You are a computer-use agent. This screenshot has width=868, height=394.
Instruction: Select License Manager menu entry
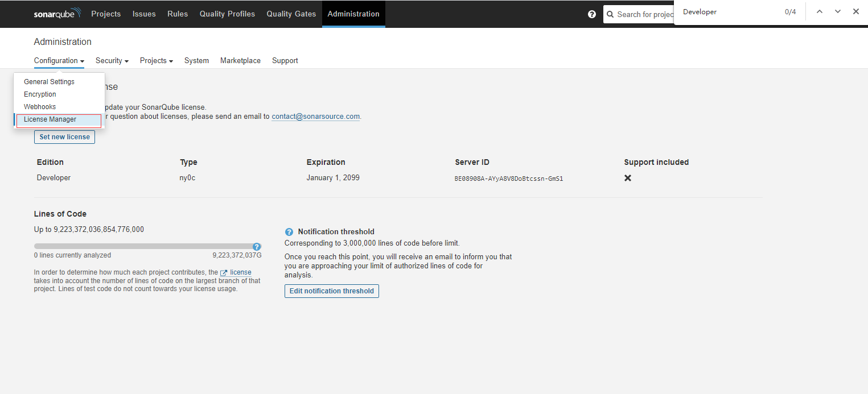click(50, 119)
